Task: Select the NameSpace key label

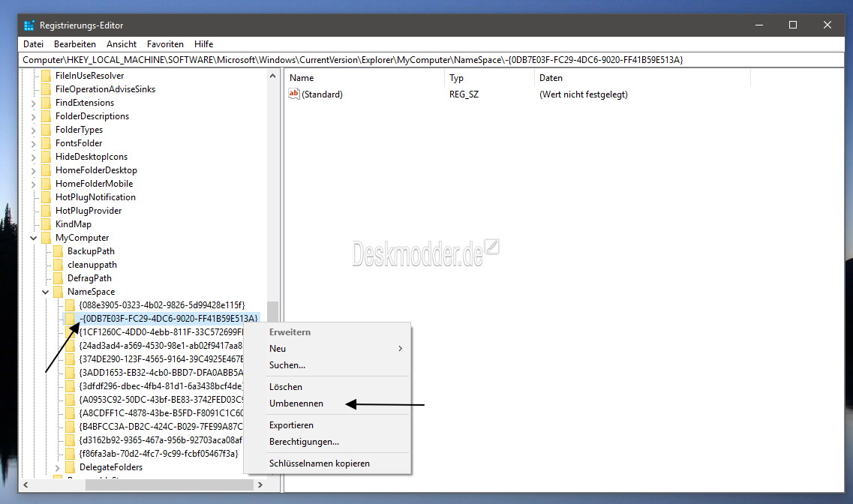Action: [x=92, y=292]
